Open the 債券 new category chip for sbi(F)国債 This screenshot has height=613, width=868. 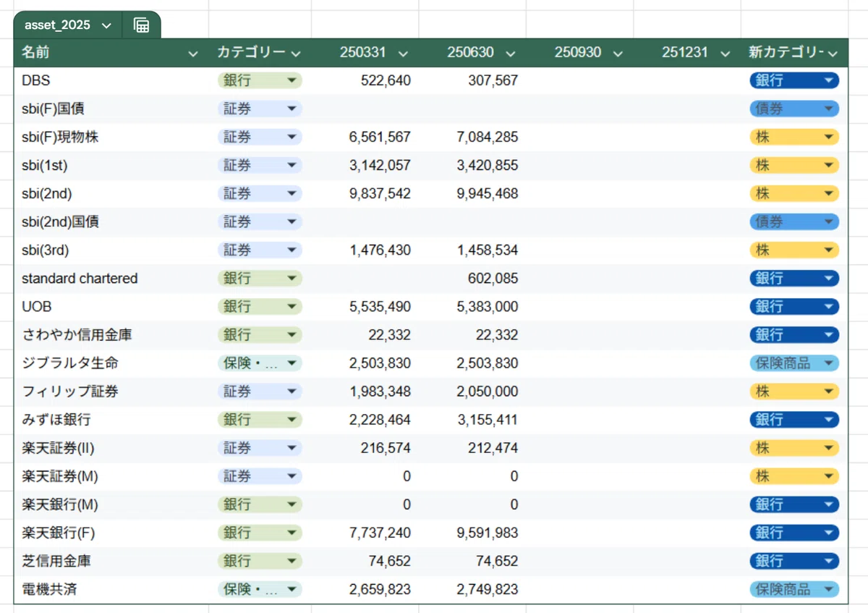(x=794, y=109)
